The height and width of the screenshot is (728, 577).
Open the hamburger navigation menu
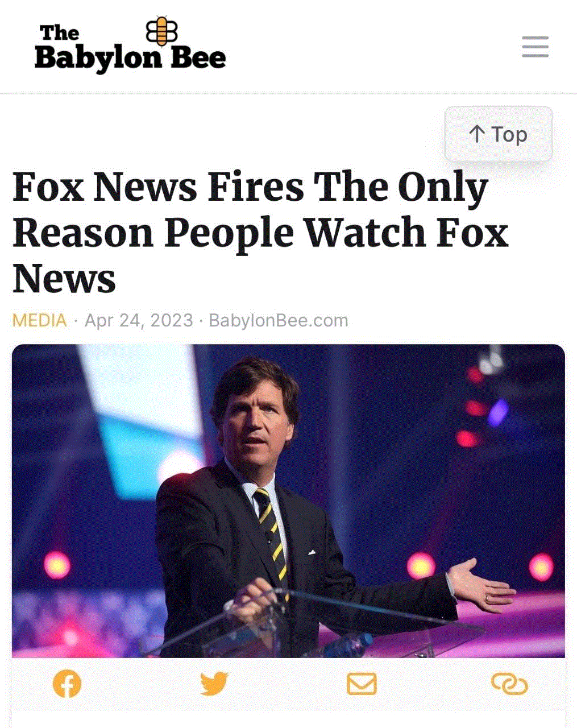coord(535,47)
